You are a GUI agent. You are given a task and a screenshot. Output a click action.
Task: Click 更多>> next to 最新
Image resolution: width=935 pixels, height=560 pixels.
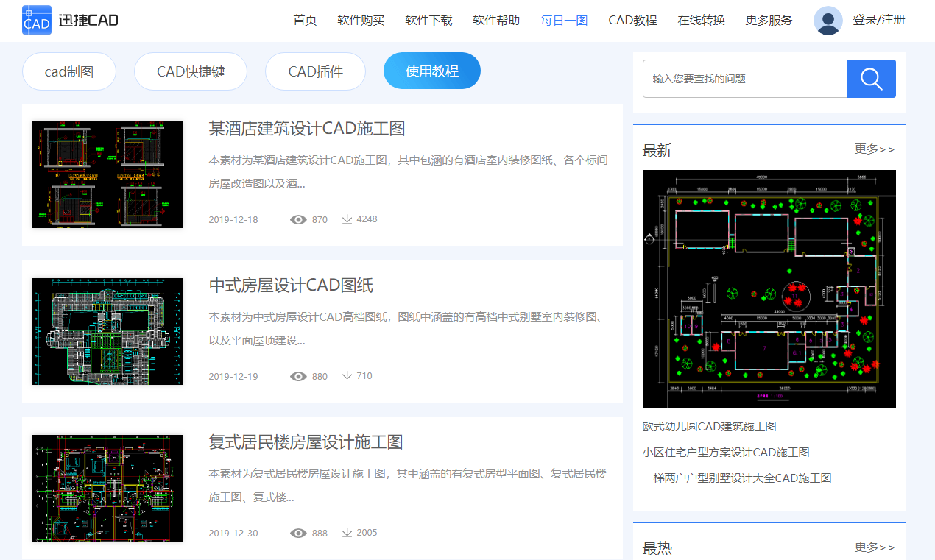click(874, 149)
